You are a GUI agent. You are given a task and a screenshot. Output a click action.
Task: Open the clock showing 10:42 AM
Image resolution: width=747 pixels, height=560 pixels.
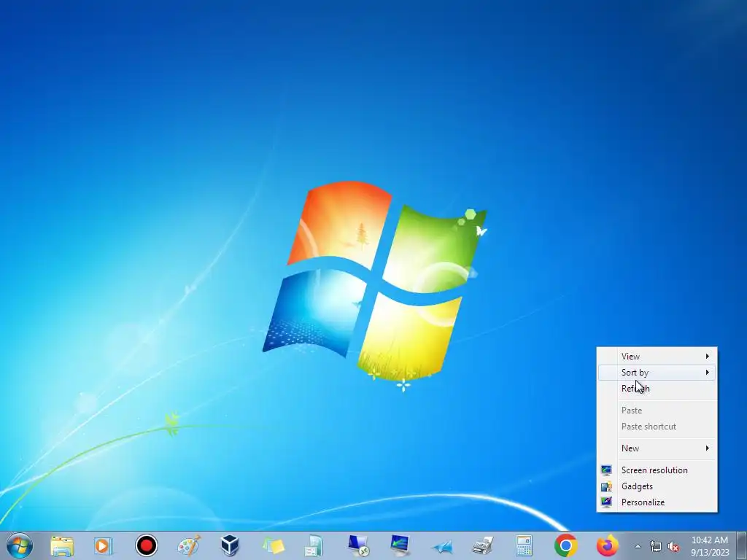(x=710, y=546)
